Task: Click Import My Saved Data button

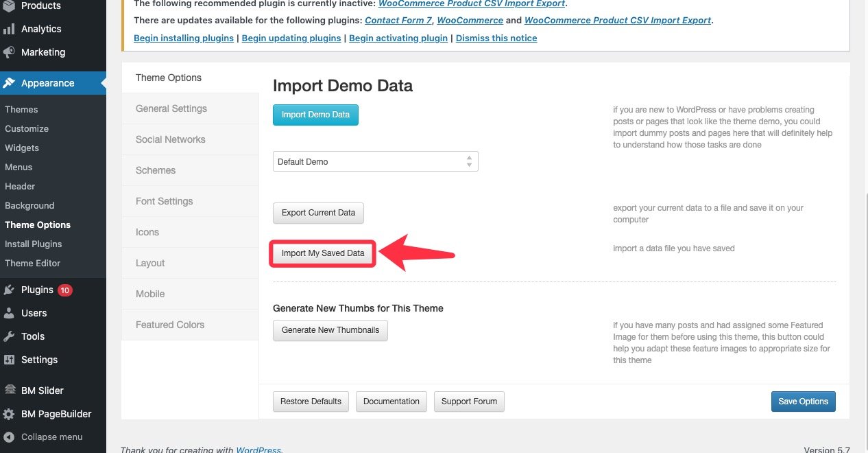Action: 323,253
